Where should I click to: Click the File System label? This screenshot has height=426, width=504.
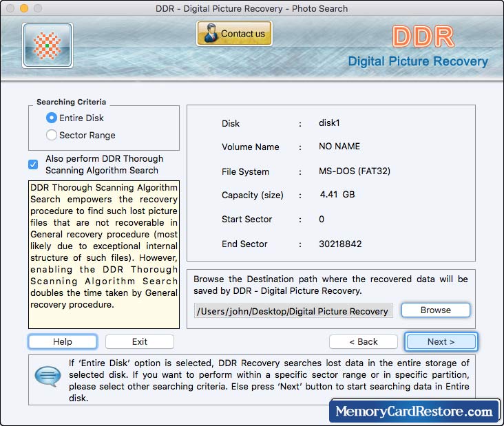pyautogui.click(x=245, y=171)
